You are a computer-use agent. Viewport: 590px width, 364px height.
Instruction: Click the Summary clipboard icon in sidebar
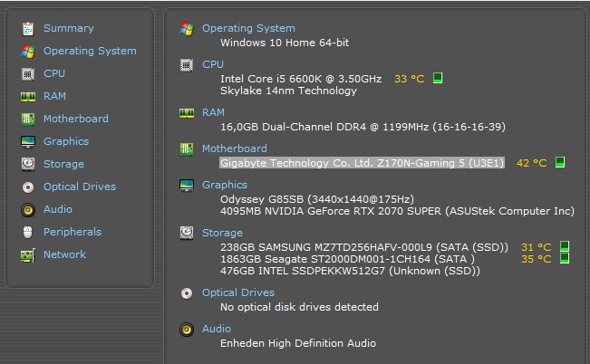[x=28, y=29]
